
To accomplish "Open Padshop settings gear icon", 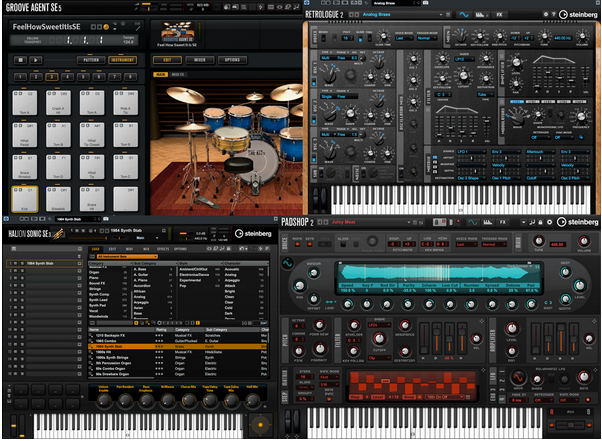I will click(549, 222).
